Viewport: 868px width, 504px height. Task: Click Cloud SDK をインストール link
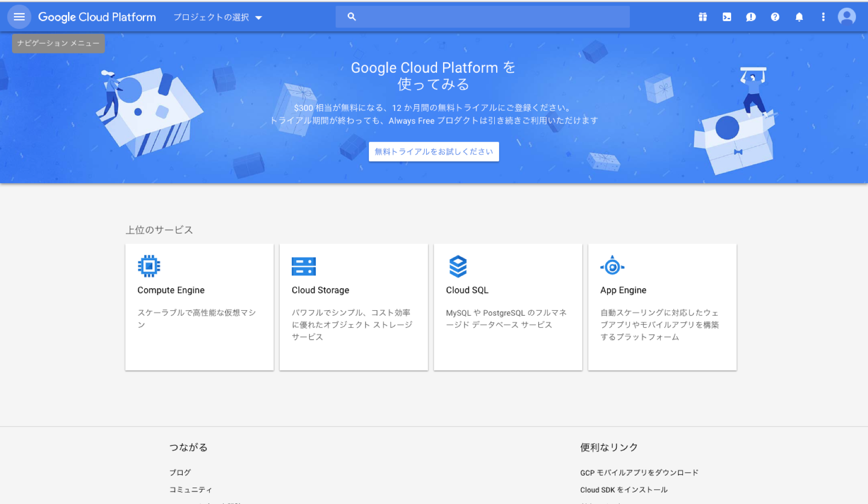tap(624, 490)
